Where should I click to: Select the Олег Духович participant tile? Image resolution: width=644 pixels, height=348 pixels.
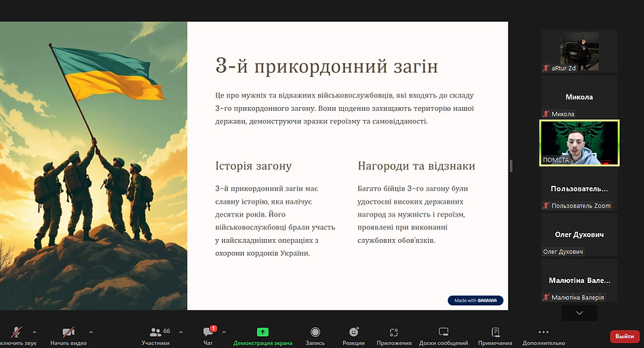click(x=579, y=235)
